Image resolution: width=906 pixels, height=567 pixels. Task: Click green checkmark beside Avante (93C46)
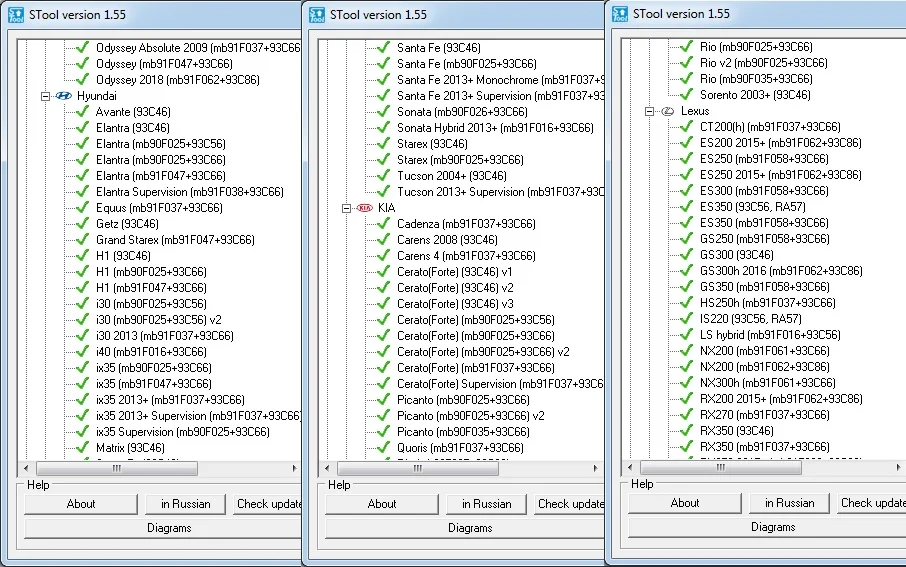[83, 112]
